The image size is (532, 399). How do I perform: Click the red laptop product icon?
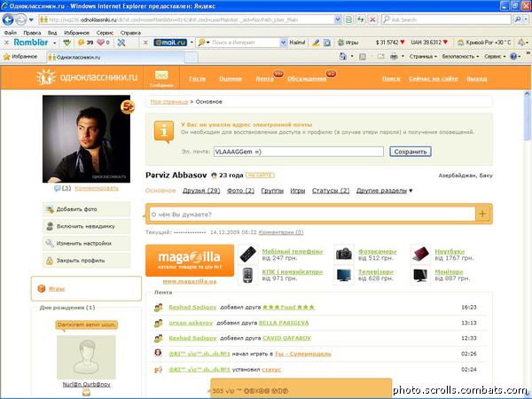(420, 254)
